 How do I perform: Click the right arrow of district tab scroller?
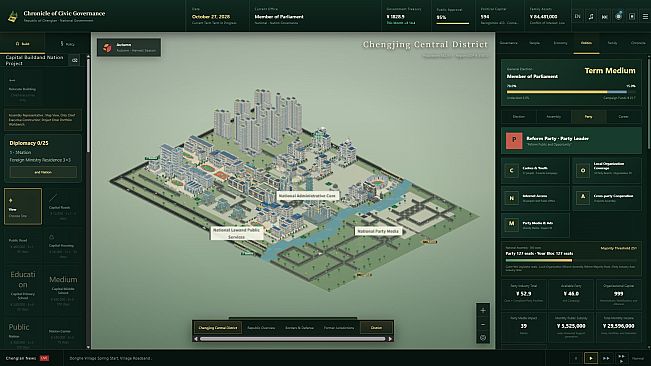coord(390,339)
